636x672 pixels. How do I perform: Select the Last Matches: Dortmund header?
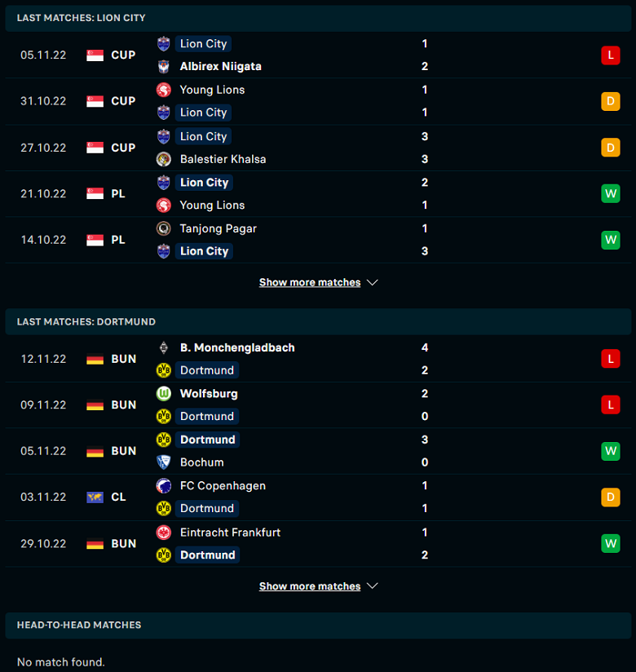click(x=318, y=322)
